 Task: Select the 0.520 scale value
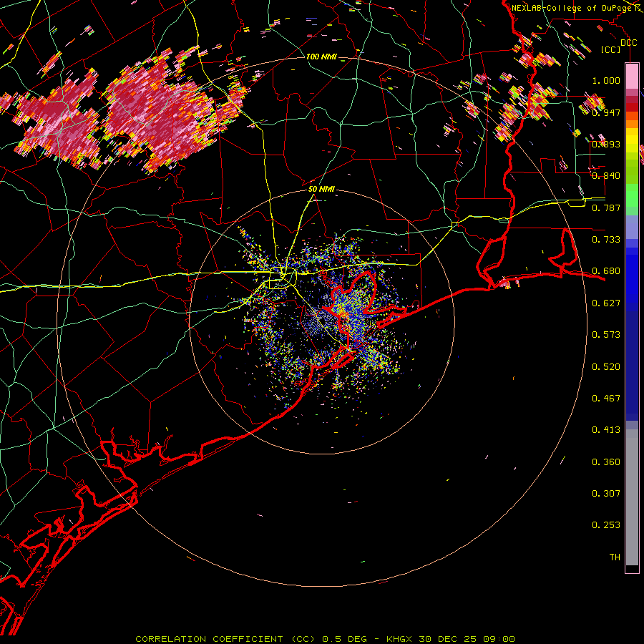(606, 367)
